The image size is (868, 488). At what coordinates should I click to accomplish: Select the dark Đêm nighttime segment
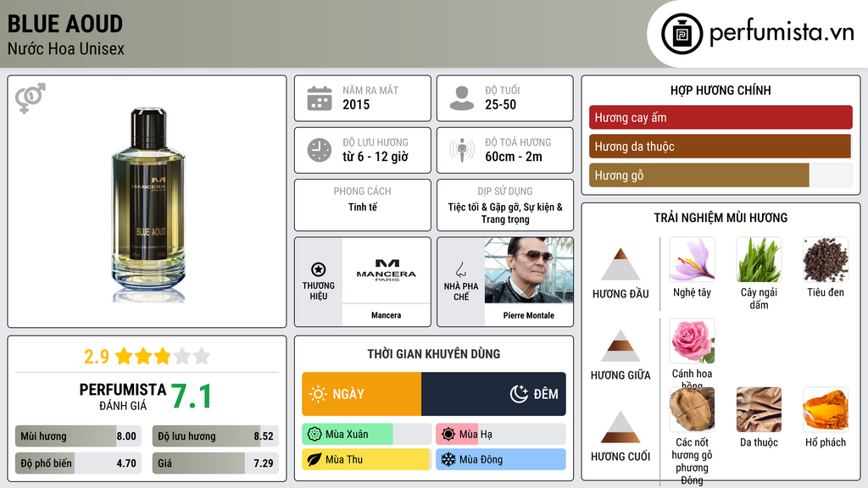[493, 394]
